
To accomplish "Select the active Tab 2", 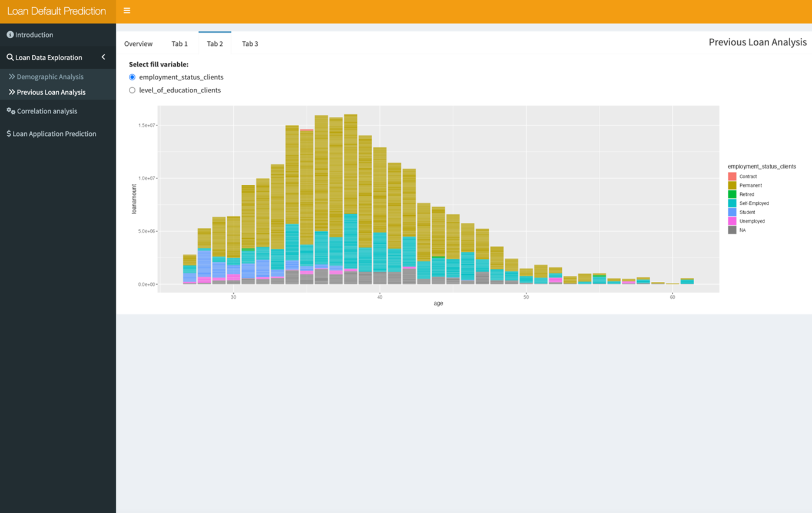I will (x=215, y=44).
